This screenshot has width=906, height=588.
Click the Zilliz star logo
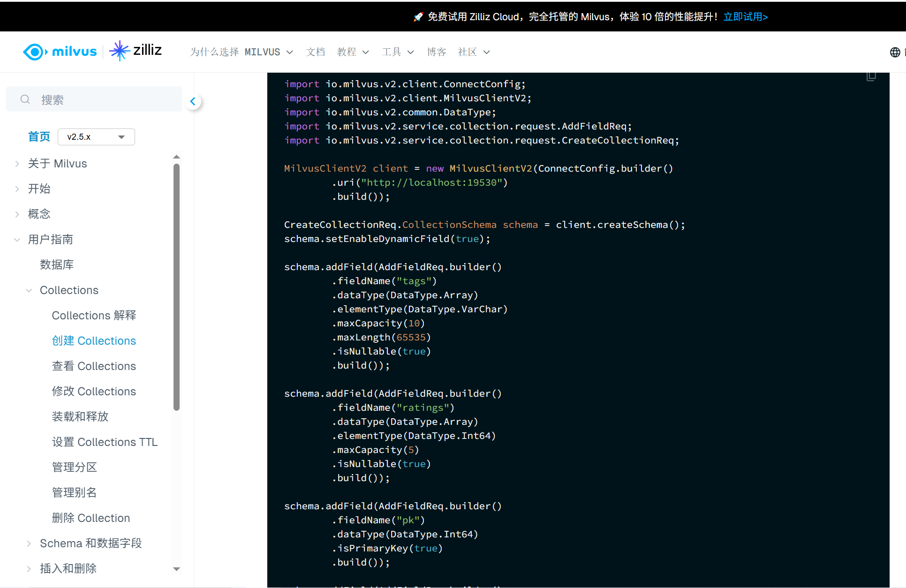click(x=119, y=51)
